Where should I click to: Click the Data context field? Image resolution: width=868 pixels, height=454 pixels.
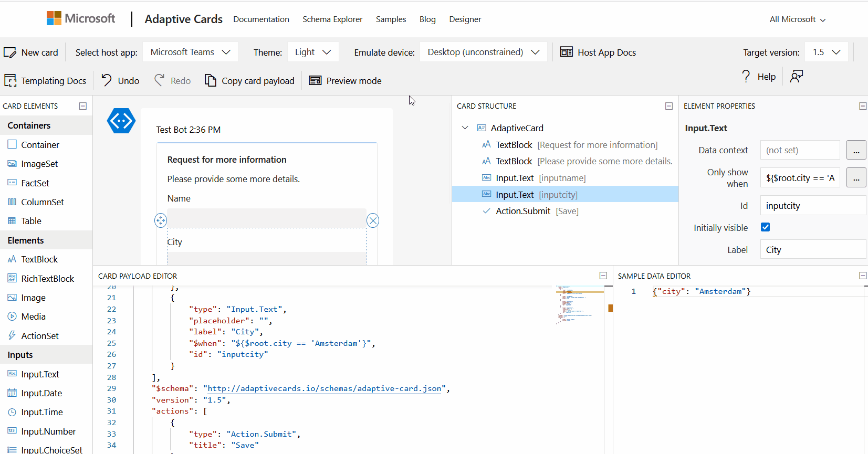click(800, 150)
